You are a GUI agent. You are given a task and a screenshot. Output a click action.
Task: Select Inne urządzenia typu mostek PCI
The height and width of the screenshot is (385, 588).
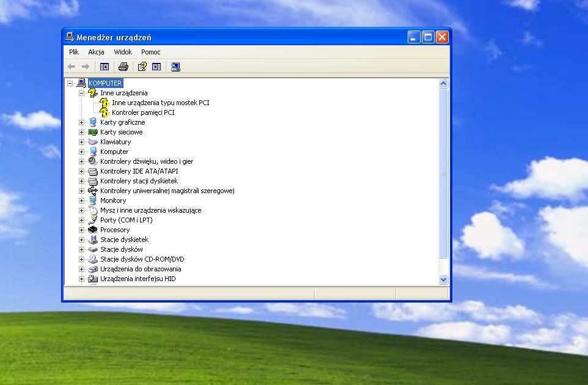(x=161, y=103)
